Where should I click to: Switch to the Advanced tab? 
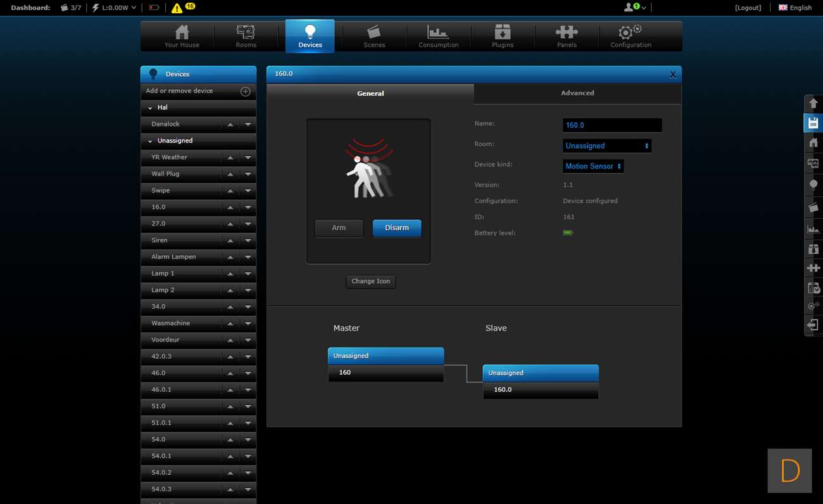[x=577, y=93]
